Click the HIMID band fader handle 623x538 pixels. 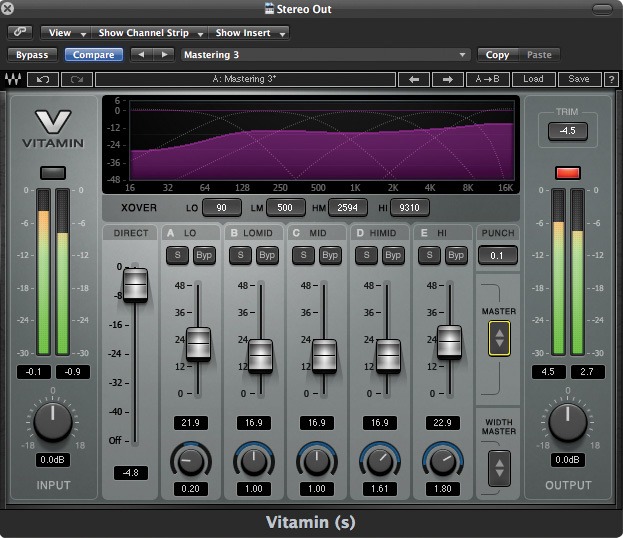click(x=388, y=356)
